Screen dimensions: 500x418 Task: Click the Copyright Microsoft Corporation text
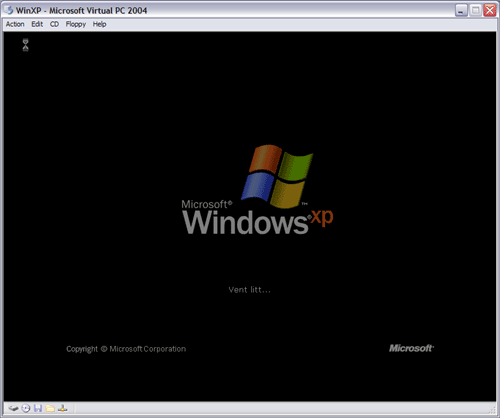(126, 349)
